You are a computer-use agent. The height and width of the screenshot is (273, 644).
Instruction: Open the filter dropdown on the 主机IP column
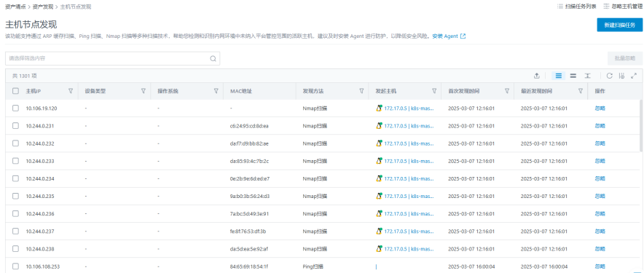(x=70, y=91)
